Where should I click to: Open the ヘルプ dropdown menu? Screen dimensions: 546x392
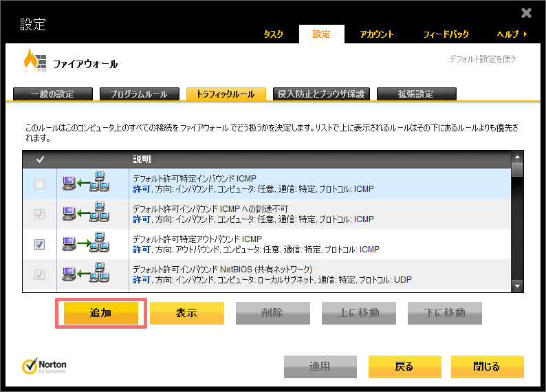click(x=512, y=34)
